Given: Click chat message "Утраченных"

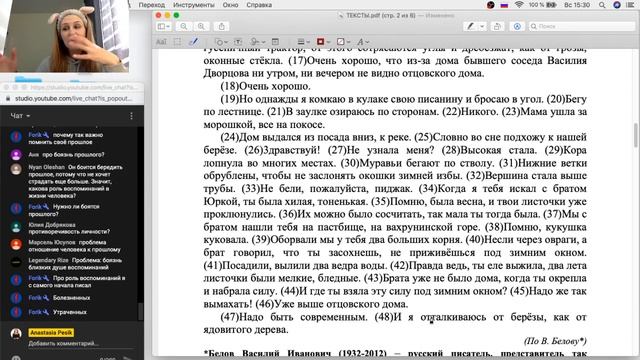Looking at the screenshot, I should tap(69, 312).
